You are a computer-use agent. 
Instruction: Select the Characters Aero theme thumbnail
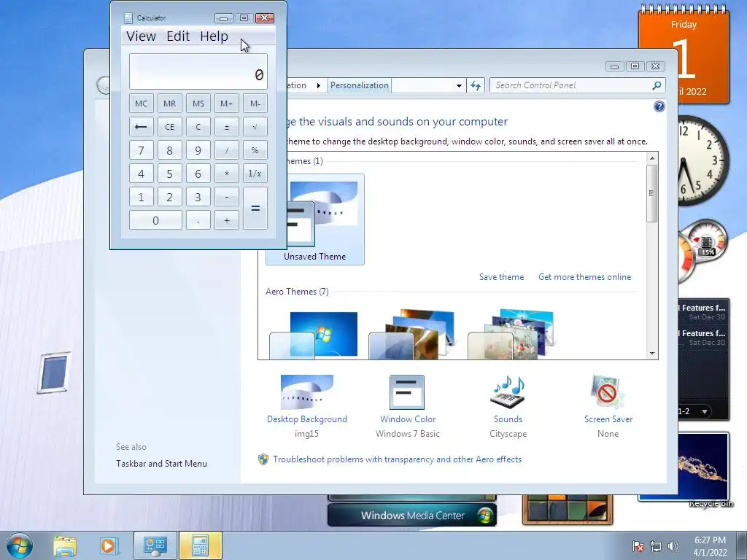[x=512, y=335]
